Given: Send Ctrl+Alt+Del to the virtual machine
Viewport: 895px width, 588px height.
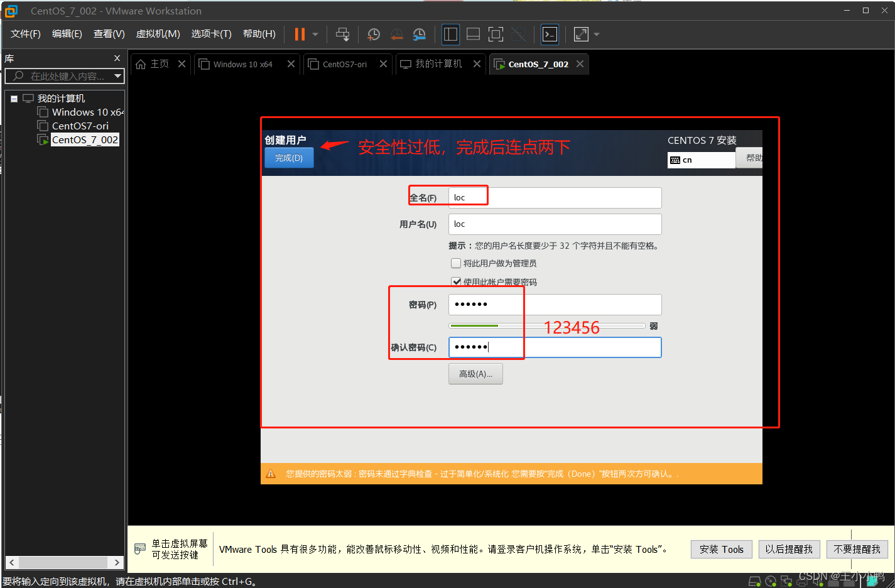Looking at the screenshot, I should (x=342, y=35).
